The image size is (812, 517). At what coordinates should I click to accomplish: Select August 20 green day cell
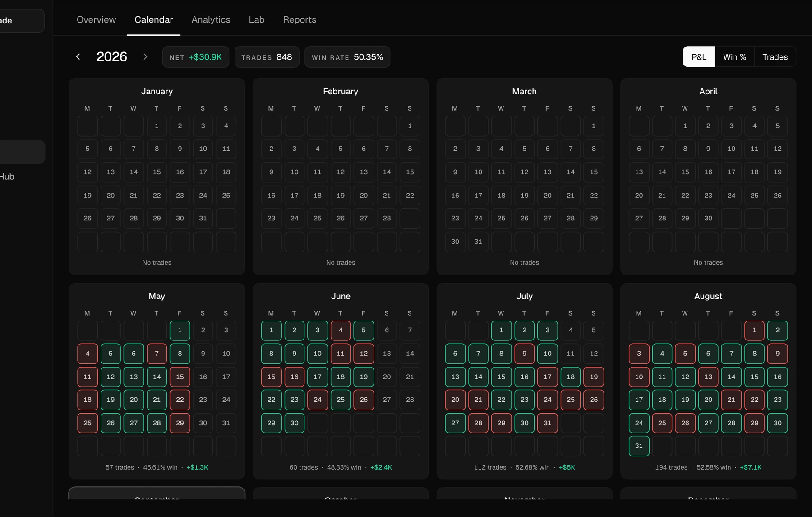708,400
